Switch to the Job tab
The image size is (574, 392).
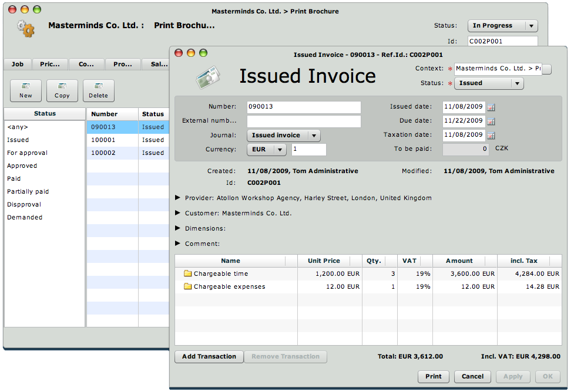pyautogui.click(x=18, y=65)
